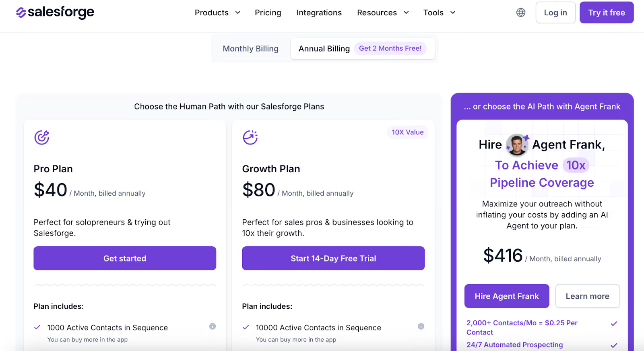This screenshot has height=351, width=644.
Task: Click info icon beside 10000 Active Contacts
Action: [421, 326]
